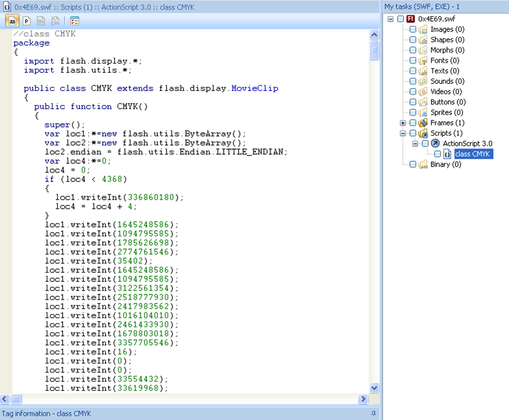Click the ActionScript source view toolbar icon
The image size is (509, 420).
point(12,21)
